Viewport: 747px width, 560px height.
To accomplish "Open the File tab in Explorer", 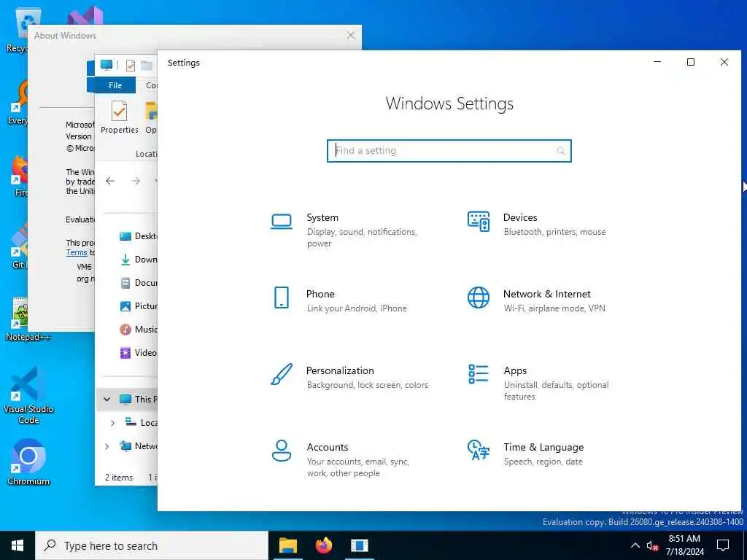I will pyautogui.click(x=115, y=85).
